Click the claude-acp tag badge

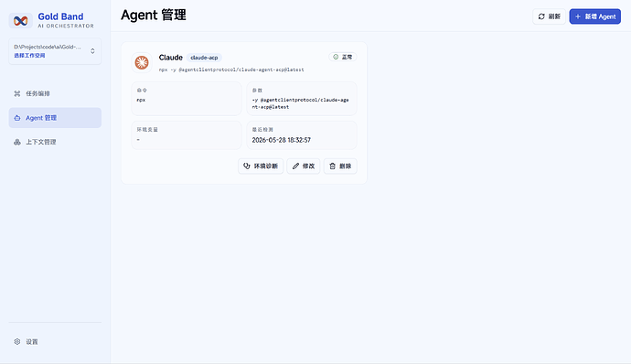click(204, 58)
